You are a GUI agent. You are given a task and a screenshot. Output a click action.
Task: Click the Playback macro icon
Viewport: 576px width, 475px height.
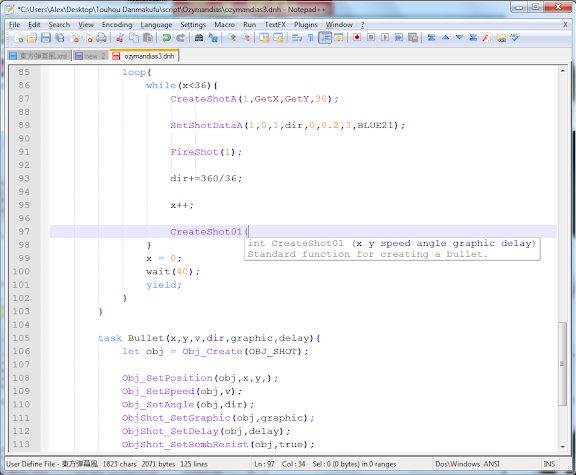coord(385,37)
